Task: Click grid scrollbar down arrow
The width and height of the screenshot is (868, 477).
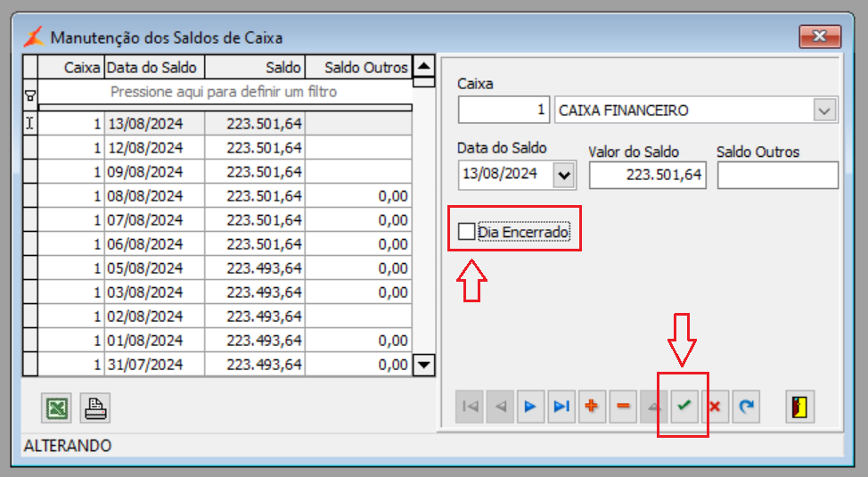Action: click(424, 365)
